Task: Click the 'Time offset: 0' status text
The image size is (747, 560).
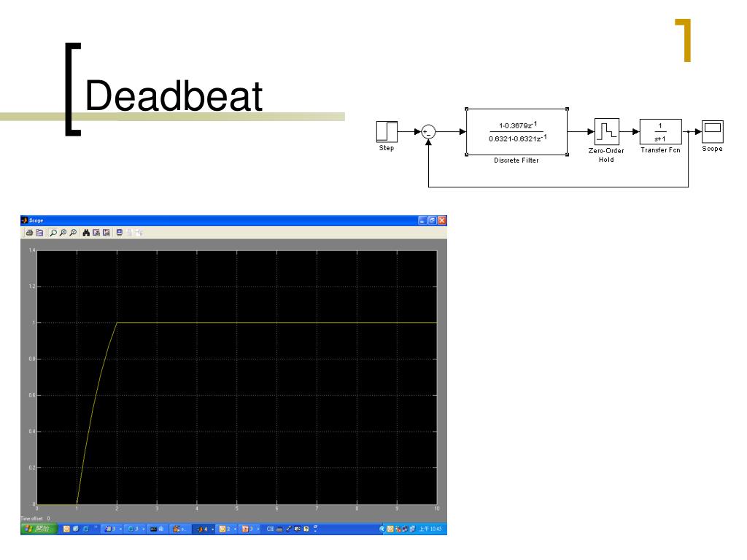Action: point(35,518)
